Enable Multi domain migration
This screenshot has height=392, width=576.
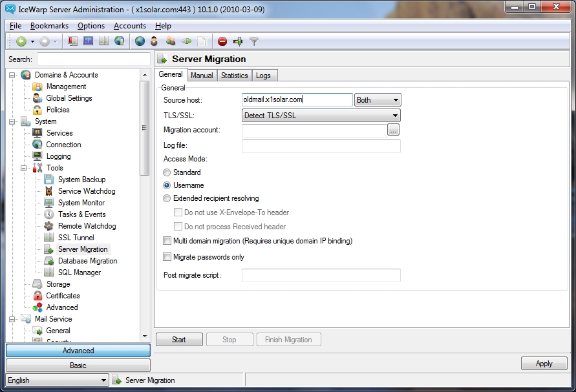pyautogui.click(x=167, y=239)
